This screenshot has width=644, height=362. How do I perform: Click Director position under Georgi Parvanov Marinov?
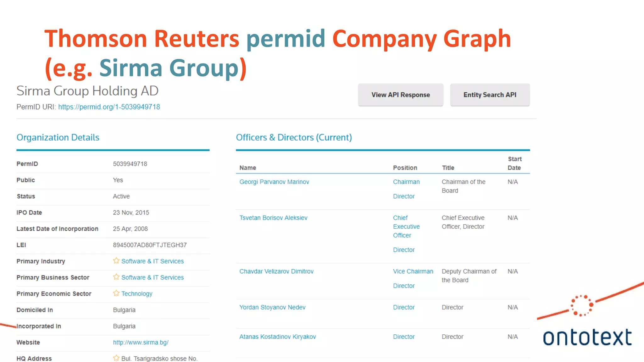pos(404,196)
